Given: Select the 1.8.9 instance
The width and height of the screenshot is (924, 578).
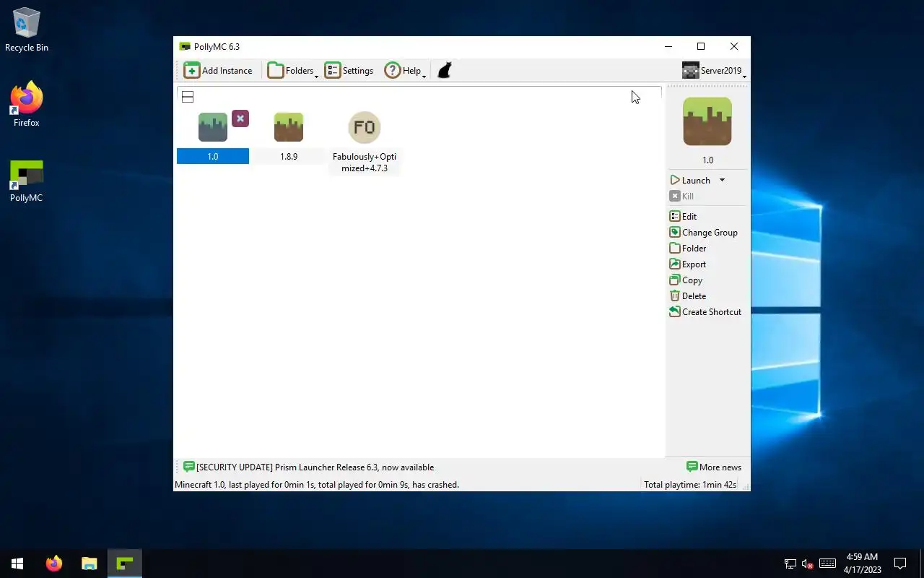Looking at the screenshot, I should coord(289,137).
